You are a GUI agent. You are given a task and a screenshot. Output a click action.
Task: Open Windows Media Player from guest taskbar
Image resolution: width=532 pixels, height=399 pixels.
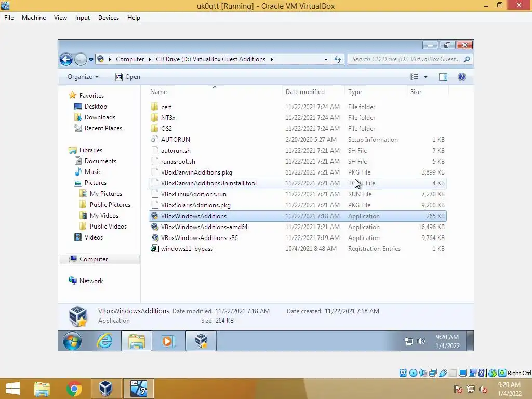click(168, 341)
